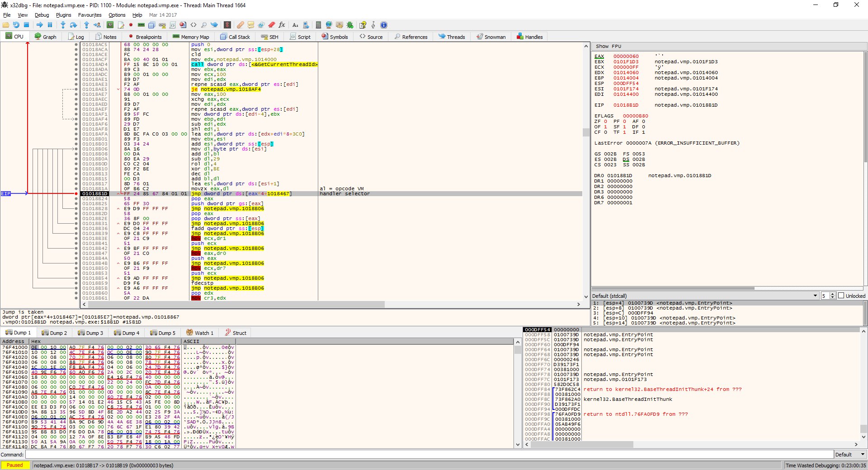Open the Default dropdown beside Command bar
The image size is (868, 470).
tap(849, 455)
